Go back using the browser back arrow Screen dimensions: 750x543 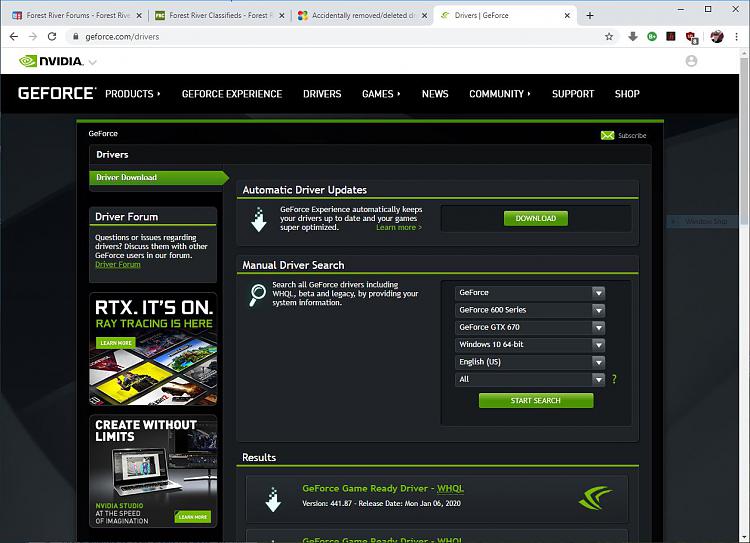coord(14,36)
